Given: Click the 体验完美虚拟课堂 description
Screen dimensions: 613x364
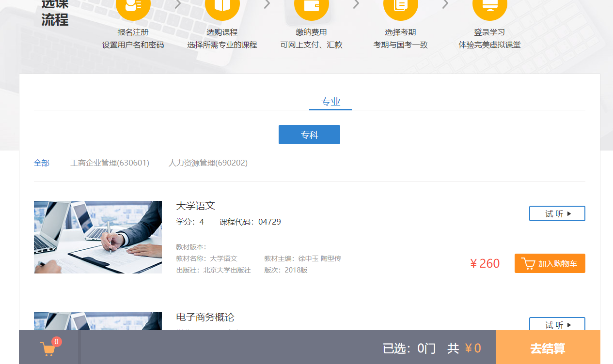Looking at the screenshot, I should pyautogui.click(x=490, y=45).
